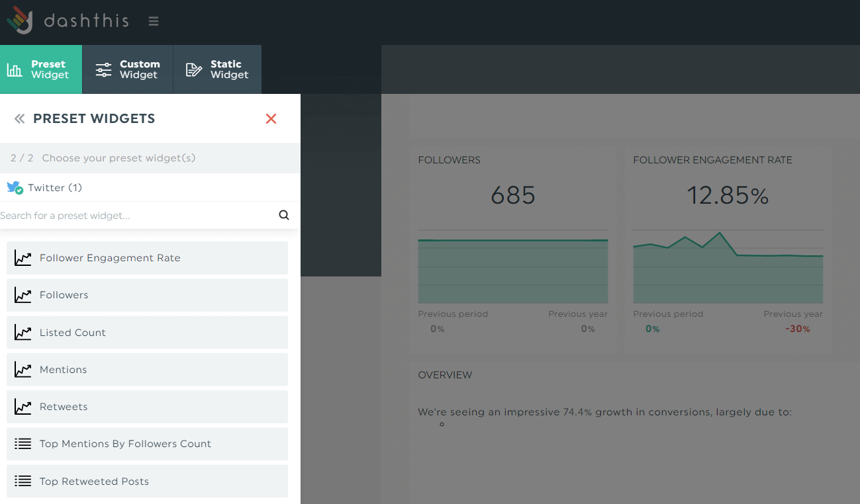This screenshot has height=504, width=860.
Task: Open the hamburger menu in header
Action: point(154,21)
